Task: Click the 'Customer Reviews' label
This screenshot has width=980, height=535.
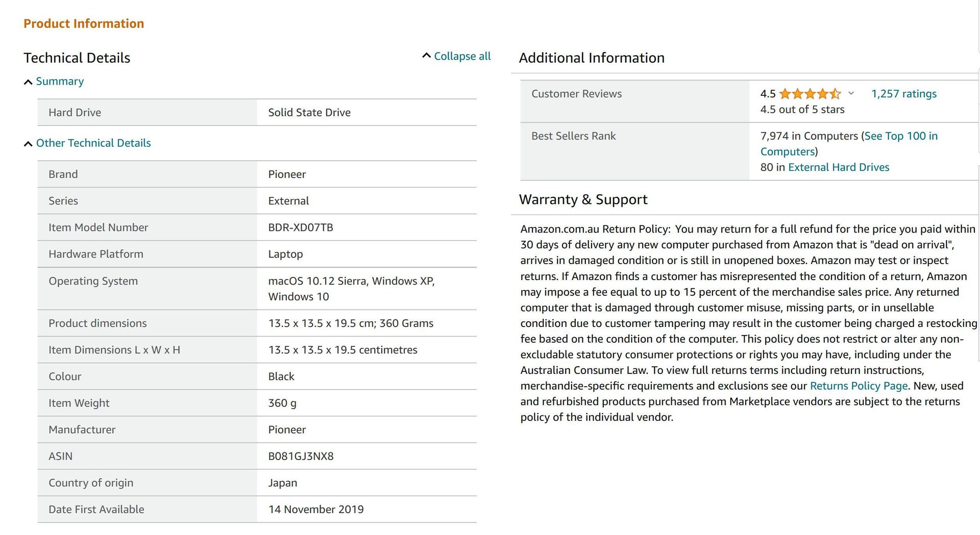Action: [576, 94]
